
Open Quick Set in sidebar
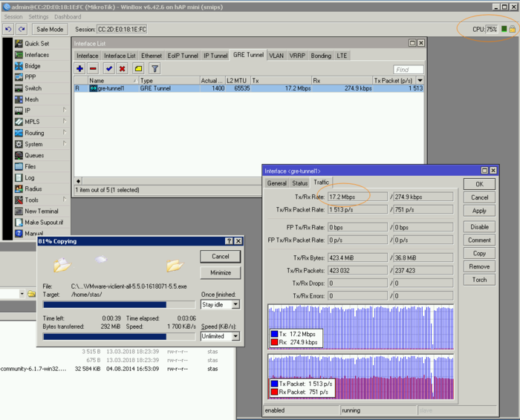click(x=36, y=43)
